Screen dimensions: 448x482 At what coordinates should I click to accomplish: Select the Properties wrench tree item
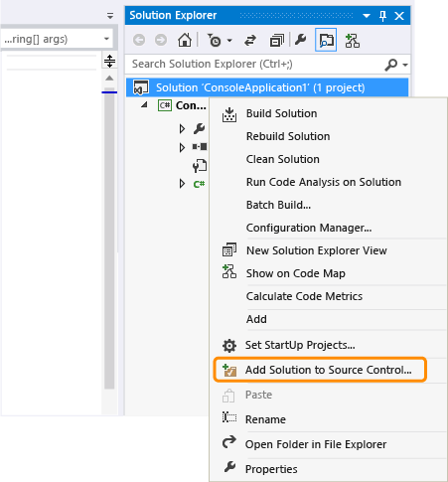click(199, 128)
